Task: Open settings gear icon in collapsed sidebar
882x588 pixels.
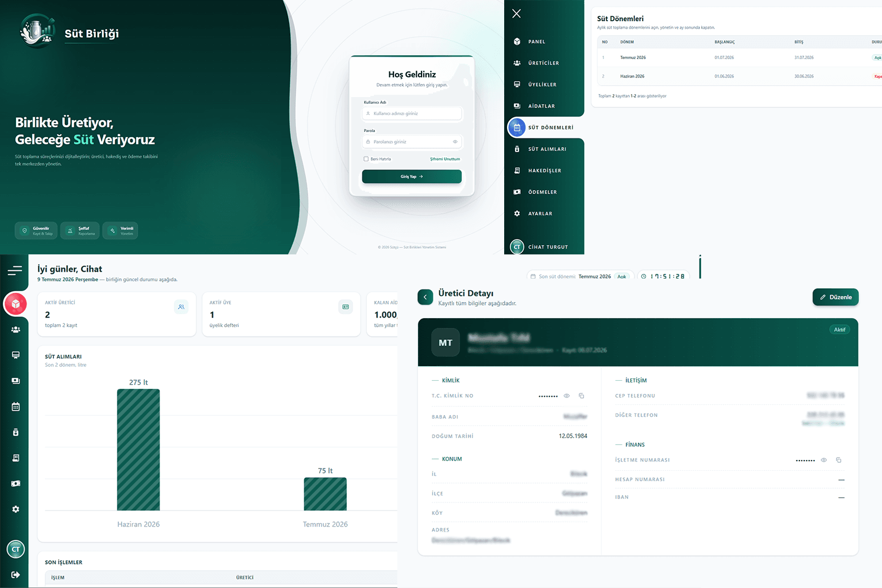Action: [x=16, y=509]
